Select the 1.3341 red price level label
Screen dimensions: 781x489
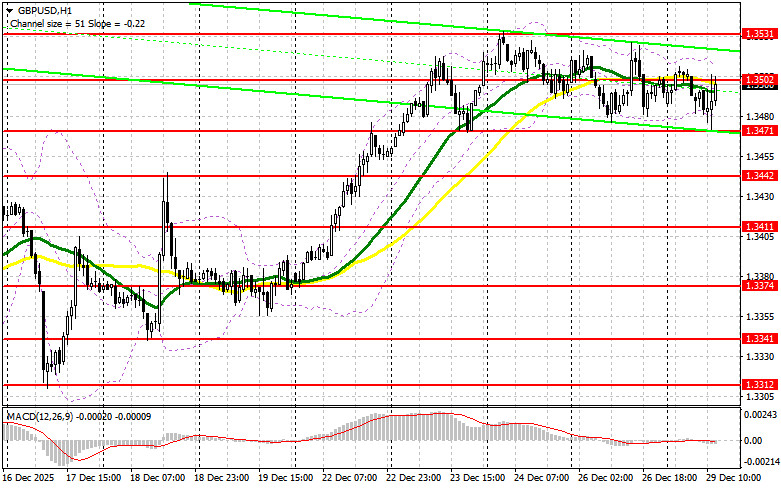point(759,339)
